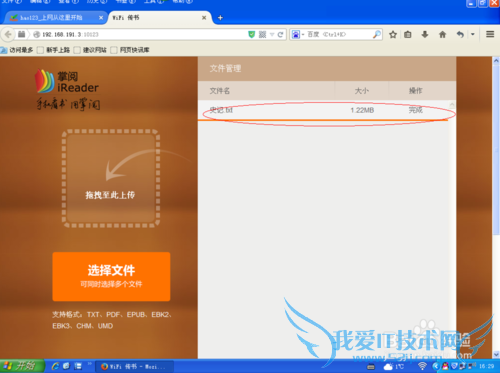Image resolution: width=500 pixels, height=373 pixels.
Task: Click the QR code icon in address bar
Action: pyautogui.click(x=263, y=34)
